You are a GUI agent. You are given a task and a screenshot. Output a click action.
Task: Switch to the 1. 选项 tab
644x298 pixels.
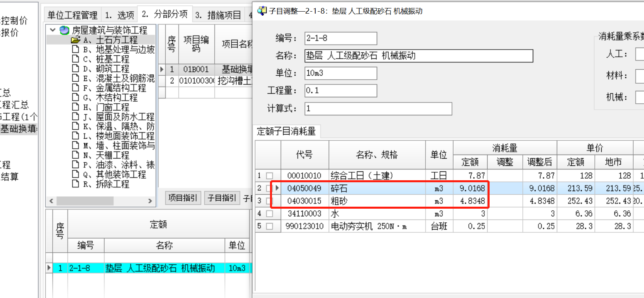(x=119, y=15)
